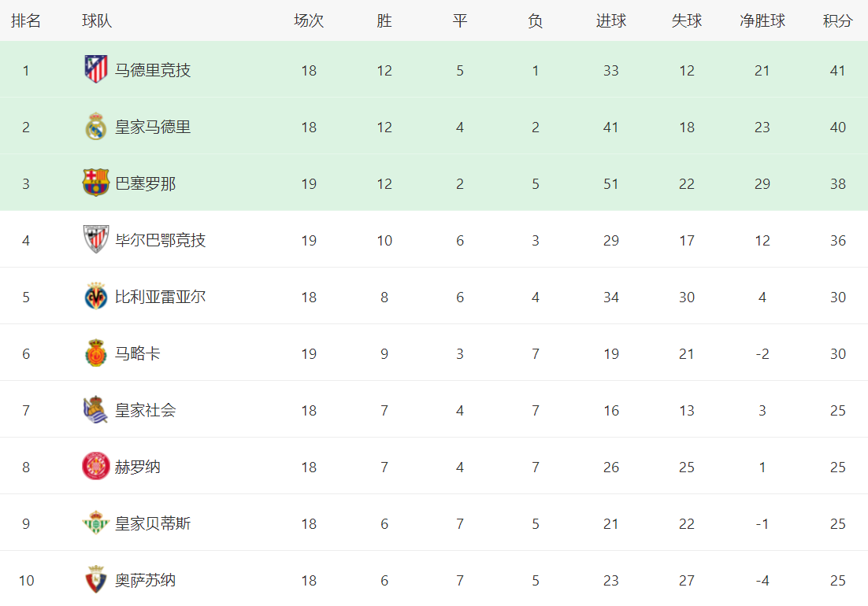Click the 进球 column header
868x606 pixels.
click(611, 21)
